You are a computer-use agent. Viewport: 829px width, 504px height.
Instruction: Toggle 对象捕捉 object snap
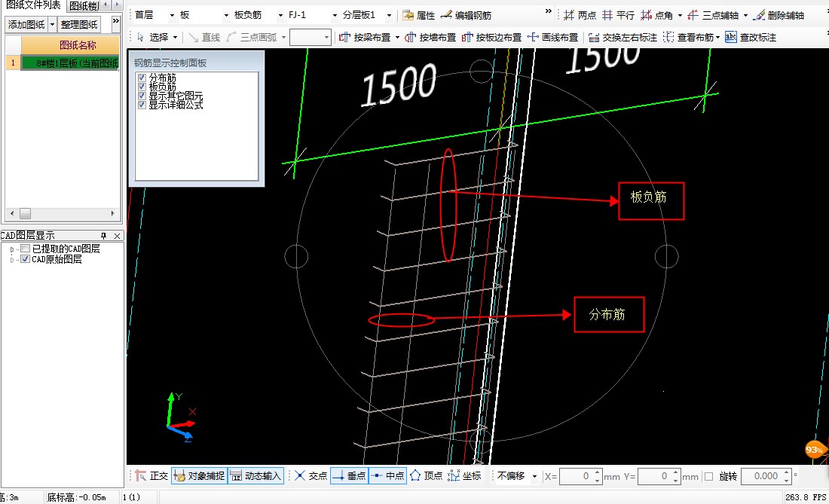(x=199, y=476)
